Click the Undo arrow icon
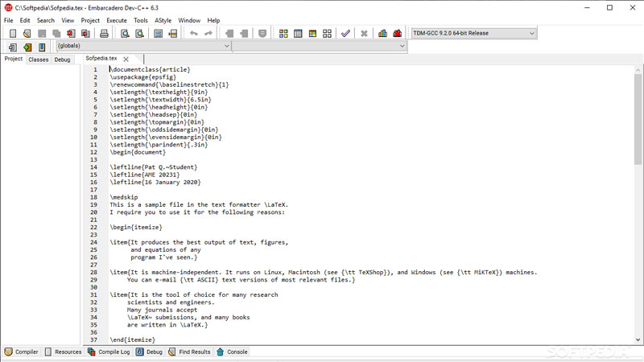Screen dimensions: 644x362 pos(193,34)
